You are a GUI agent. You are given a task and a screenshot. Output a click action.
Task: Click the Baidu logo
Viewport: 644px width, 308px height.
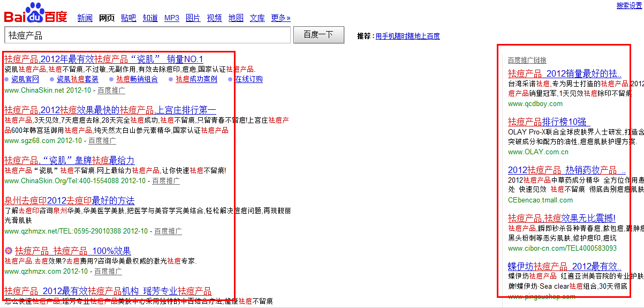point(35,13)
